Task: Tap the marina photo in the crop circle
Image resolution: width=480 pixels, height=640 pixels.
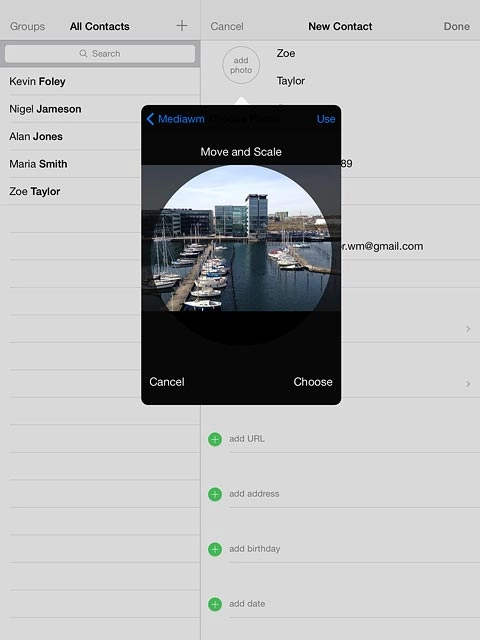Action: (241, 238)
